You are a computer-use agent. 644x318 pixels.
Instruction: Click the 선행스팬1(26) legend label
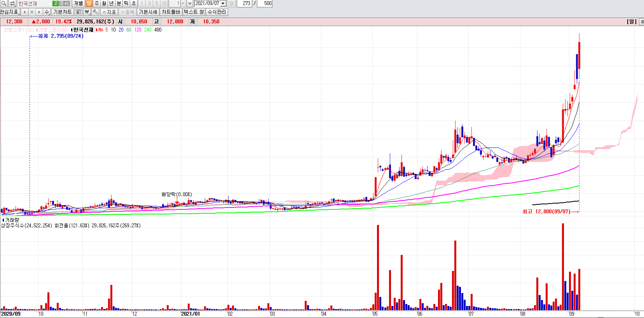18,30
